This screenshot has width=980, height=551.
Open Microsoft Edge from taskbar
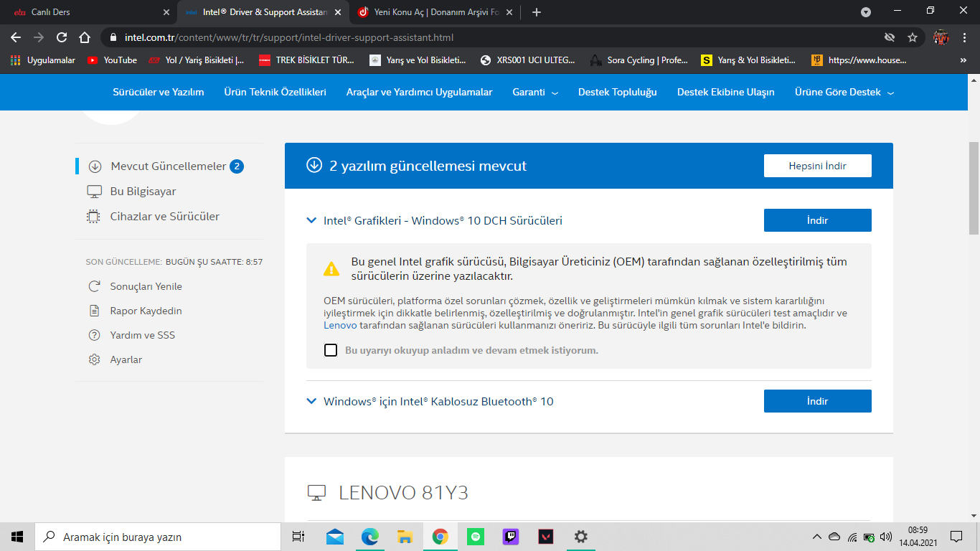tap(369, 537)
